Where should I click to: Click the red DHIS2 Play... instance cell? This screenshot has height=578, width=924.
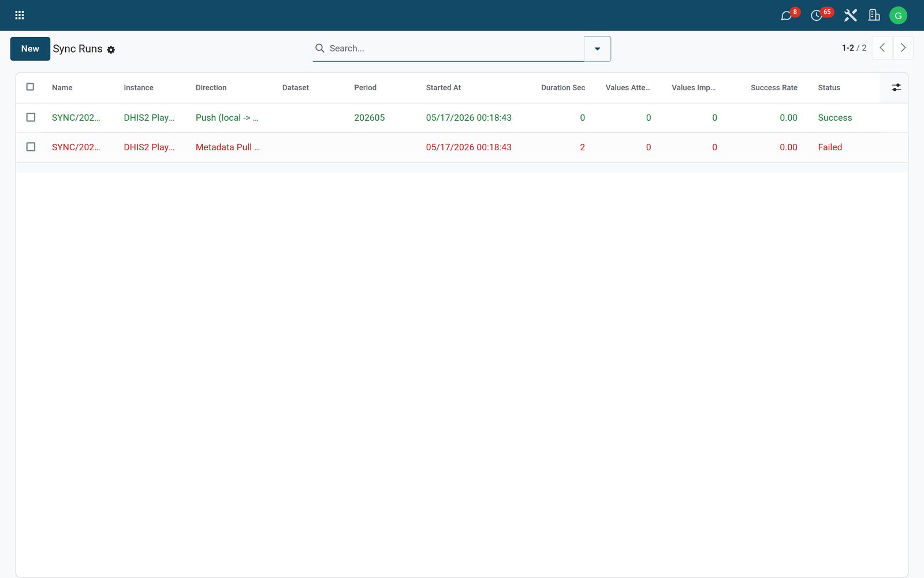tap(149, 147)
